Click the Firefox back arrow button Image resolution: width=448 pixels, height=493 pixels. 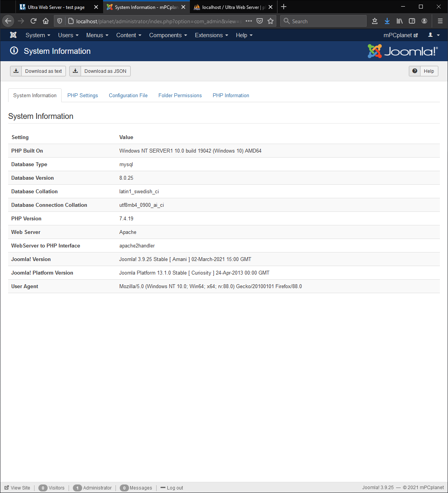coord(8,21)
